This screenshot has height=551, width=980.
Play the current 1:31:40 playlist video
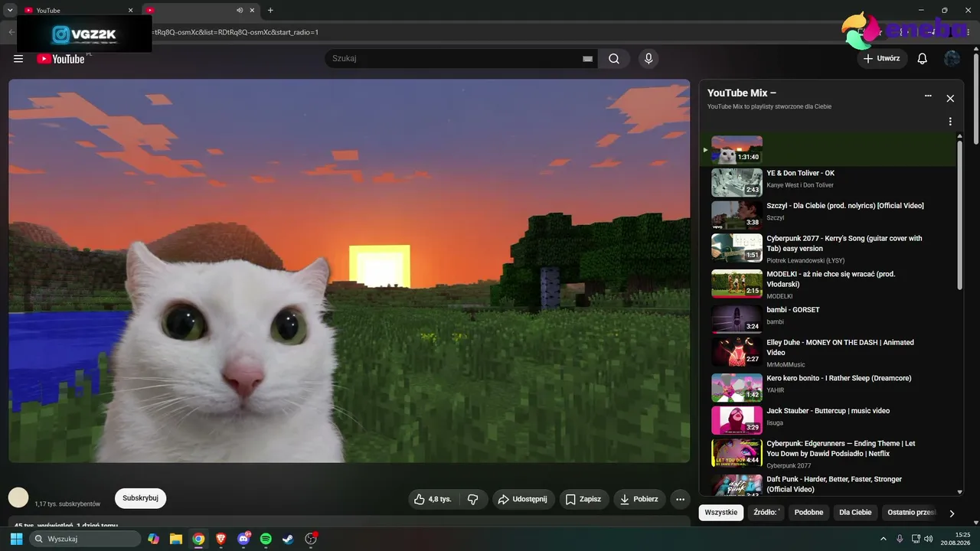737,150
